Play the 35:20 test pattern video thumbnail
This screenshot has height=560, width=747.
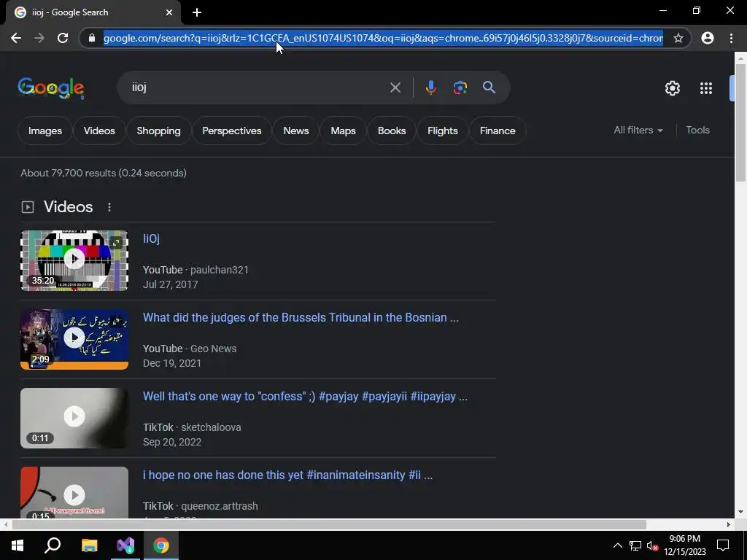click(x=74, y=260)
